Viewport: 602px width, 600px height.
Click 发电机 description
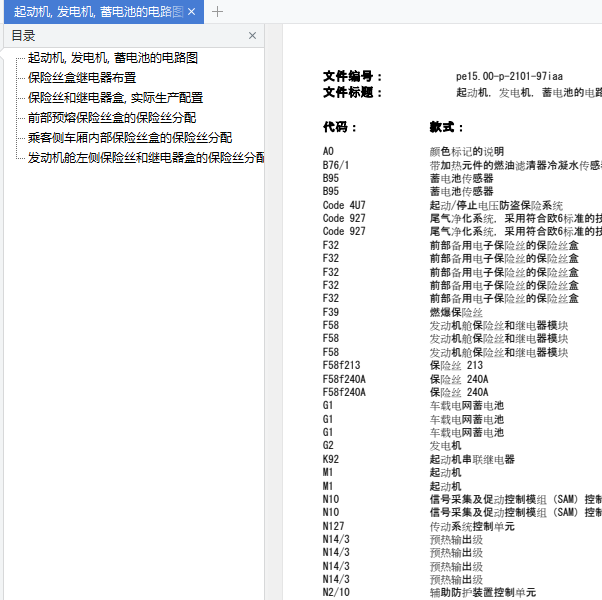(445, 446)
